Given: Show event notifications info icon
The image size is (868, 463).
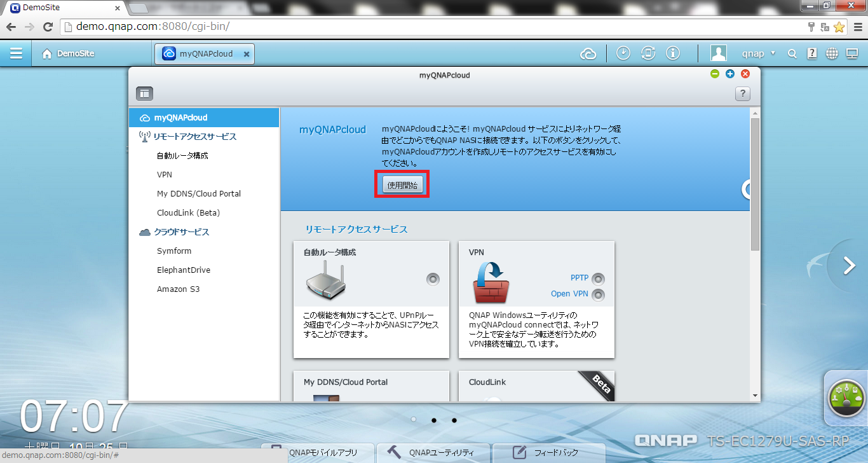Looking at the screenshot, I should [x=673, y=53].
